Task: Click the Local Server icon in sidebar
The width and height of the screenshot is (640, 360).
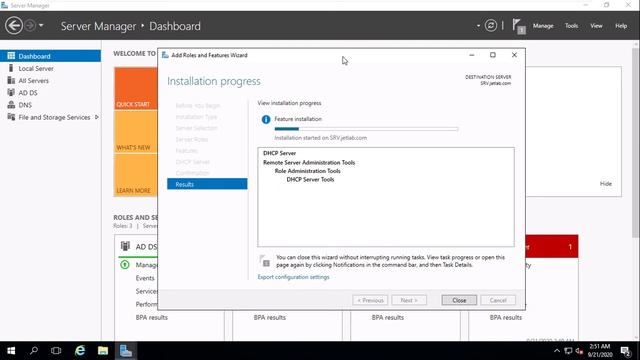Action: coord(11,68)
